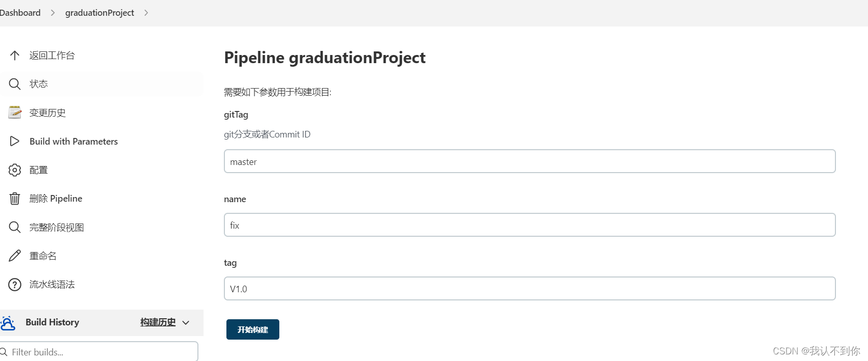The width and height of the screenshot is (868, 361).
Task: Go to the Dashboard breadcrumb
Action: 20,13
